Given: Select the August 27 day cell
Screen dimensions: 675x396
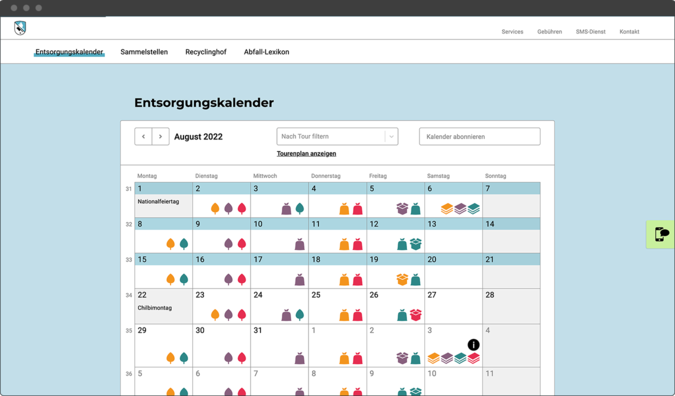Looking at the screenshot, I should [x=453, y=306].
